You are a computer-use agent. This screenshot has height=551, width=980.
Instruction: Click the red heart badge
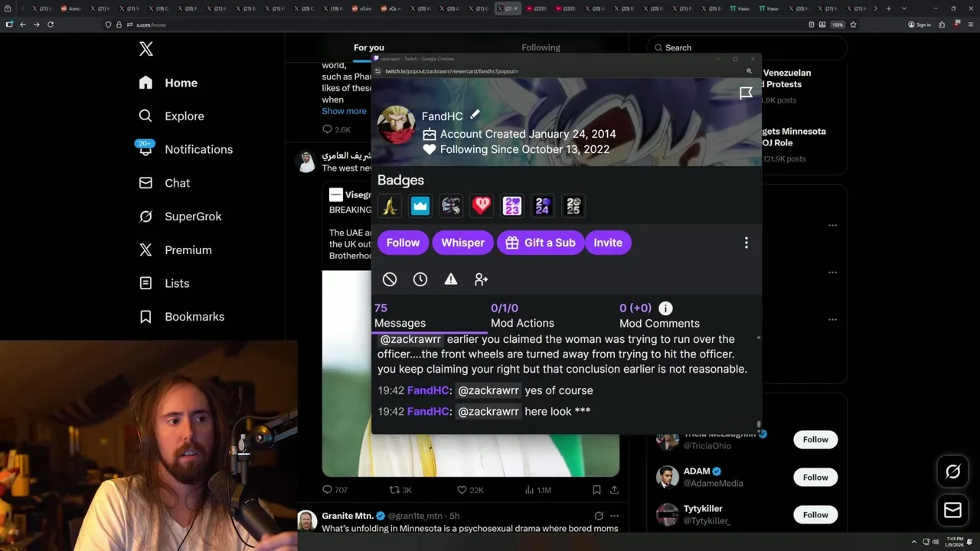point(482,205)
